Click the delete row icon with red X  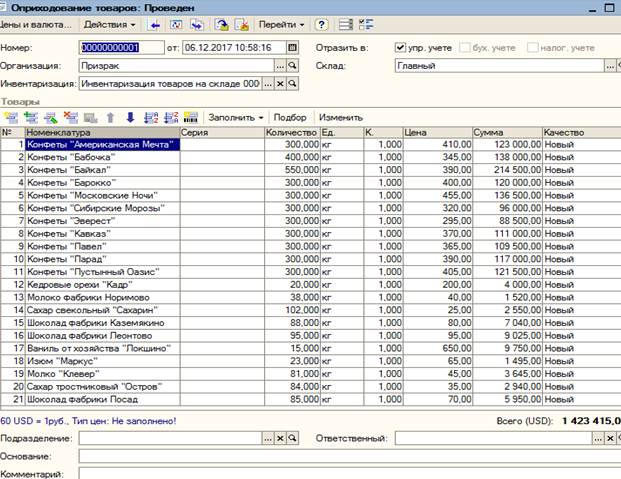(x=69, y=117)
